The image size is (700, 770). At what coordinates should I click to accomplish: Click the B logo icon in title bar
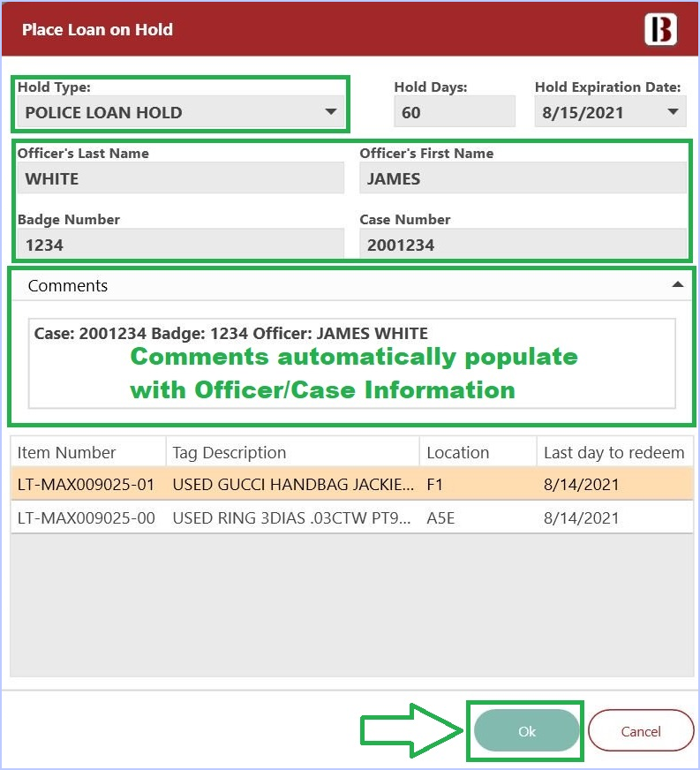click(661, 29)
